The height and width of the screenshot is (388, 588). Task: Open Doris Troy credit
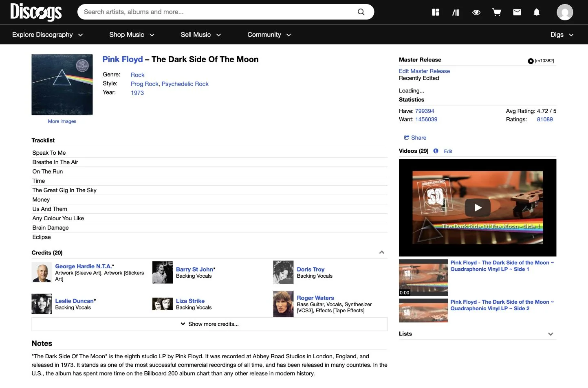click(311, 269)
